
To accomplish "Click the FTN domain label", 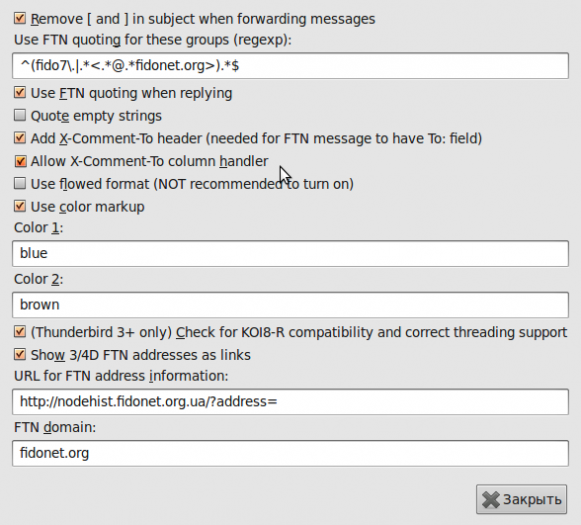I will pyautogui.click(x=55, y=427).
